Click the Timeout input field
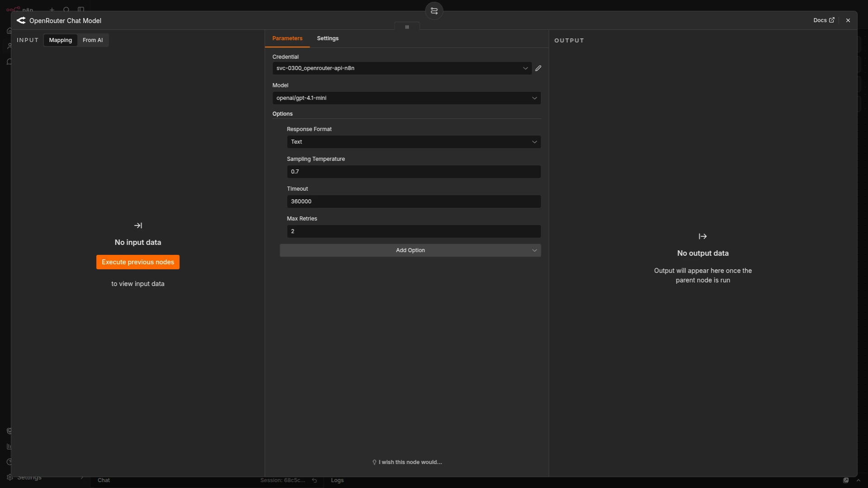Viewport: 868px width, 488px height. [414, 202]
